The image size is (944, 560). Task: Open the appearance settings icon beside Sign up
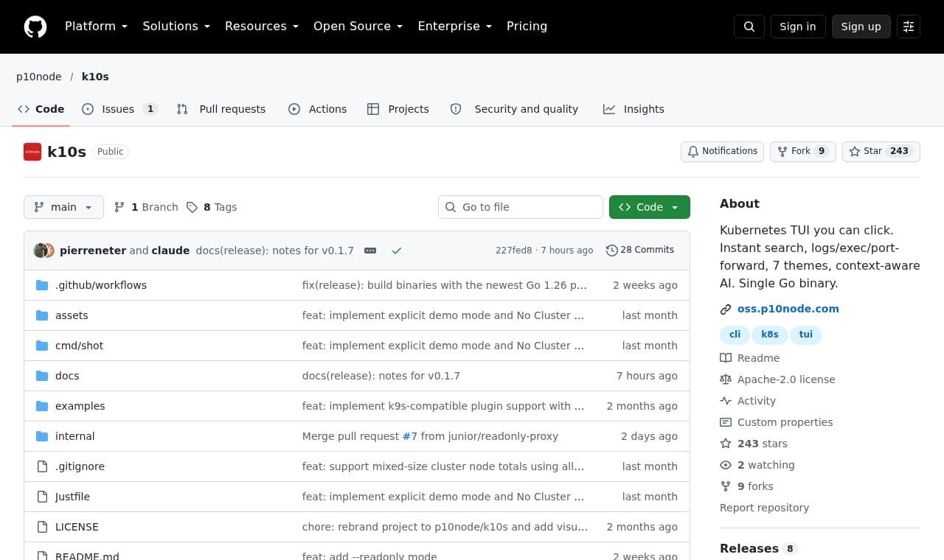click(x=909, y=27)
